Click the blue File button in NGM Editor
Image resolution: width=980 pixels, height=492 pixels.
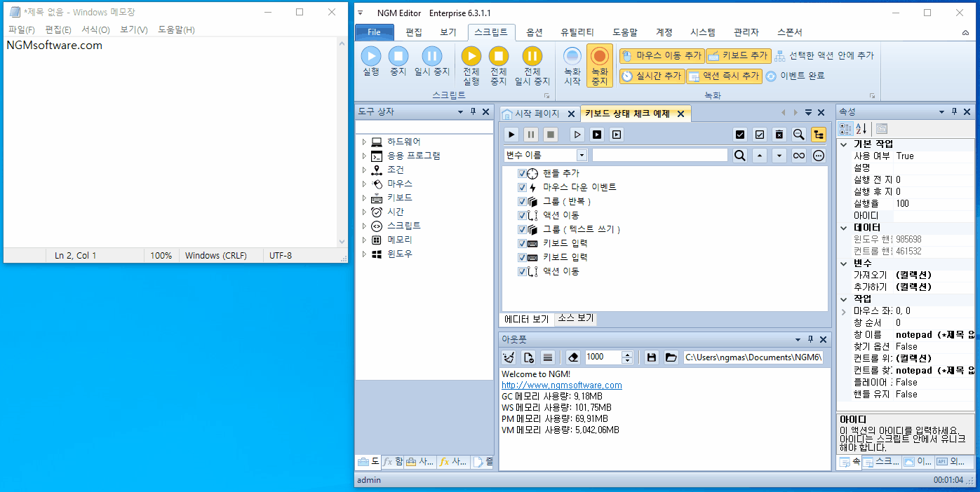pos(374,32)
